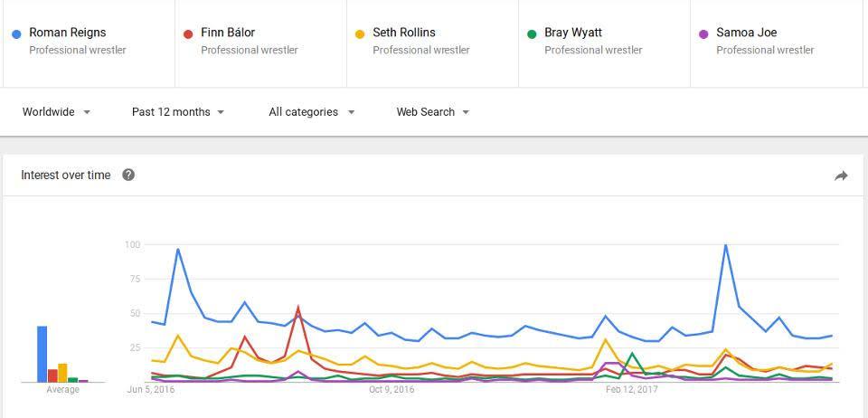Change the Web Search type dropdown
The image size is (868, 418).
432,112
